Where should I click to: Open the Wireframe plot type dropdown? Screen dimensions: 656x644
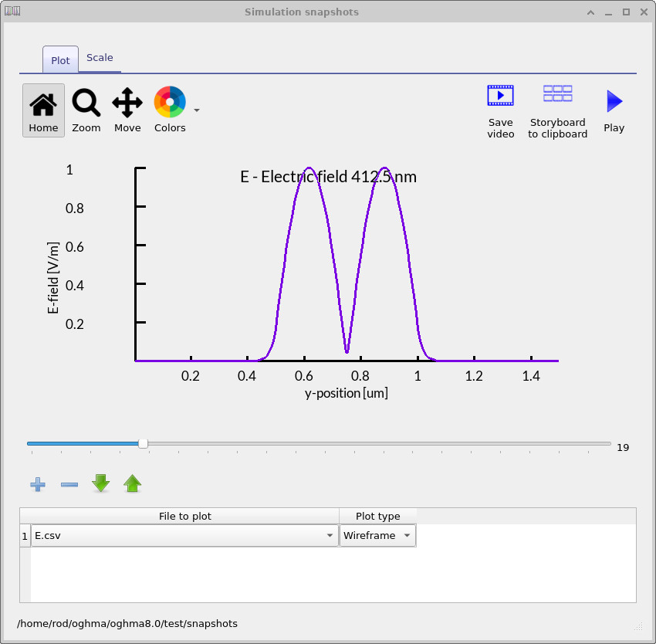tap(407, 536)
